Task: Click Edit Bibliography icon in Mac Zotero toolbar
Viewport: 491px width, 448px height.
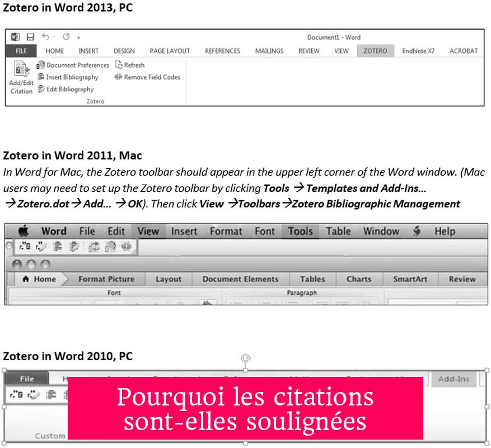Action: (x=74, y=247)
